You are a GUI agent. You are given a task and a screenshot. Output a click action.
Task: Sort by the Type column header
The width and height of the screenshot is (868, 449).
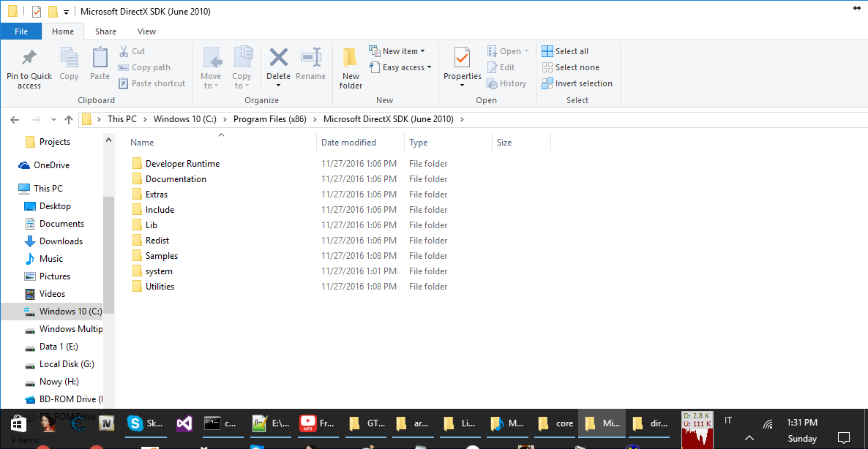[x=449, y=143]
